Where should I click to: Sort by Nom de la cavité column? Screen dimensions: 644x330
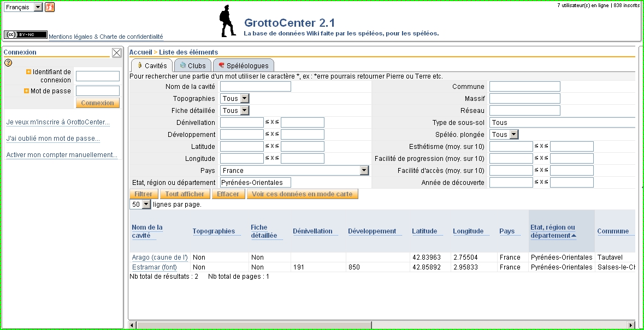(x=147, y=231)
